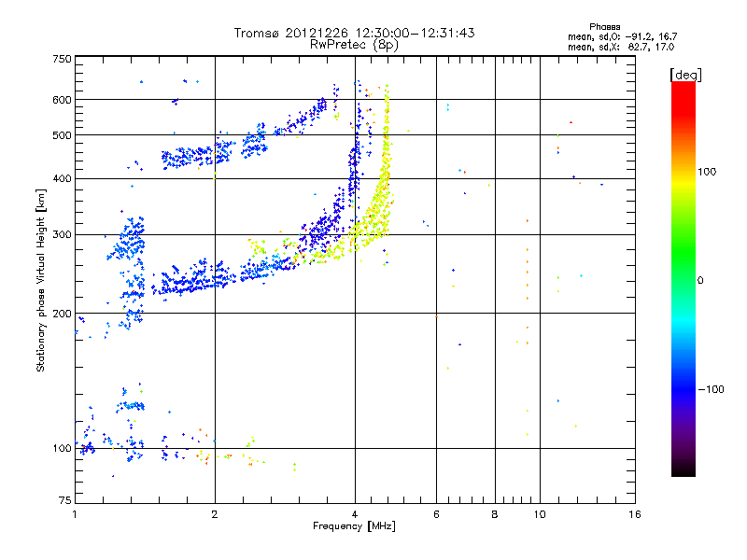Viewport: 747px width, 560px height.
Task: Click the 'Frequency [MHz]' axis label
Action: pyautogui.click(x=354, y=526)
